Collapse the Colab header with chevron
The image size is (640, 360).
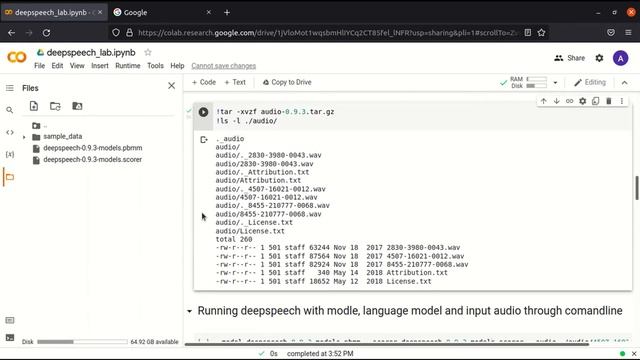click(x=624, y=82)
